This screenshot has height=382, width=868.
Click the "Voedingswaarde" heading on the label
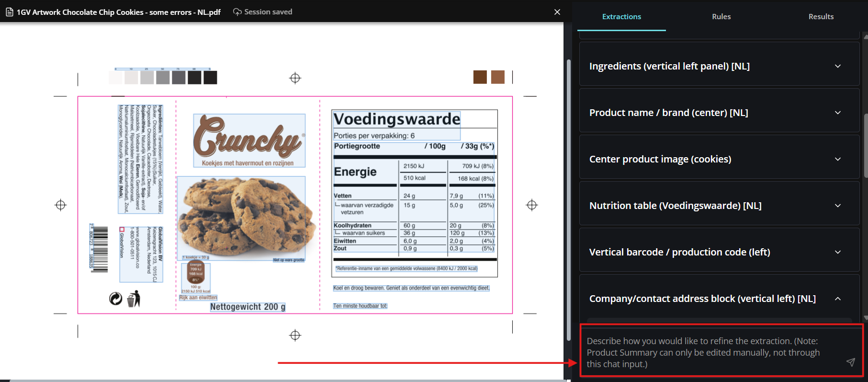[397, 119]
